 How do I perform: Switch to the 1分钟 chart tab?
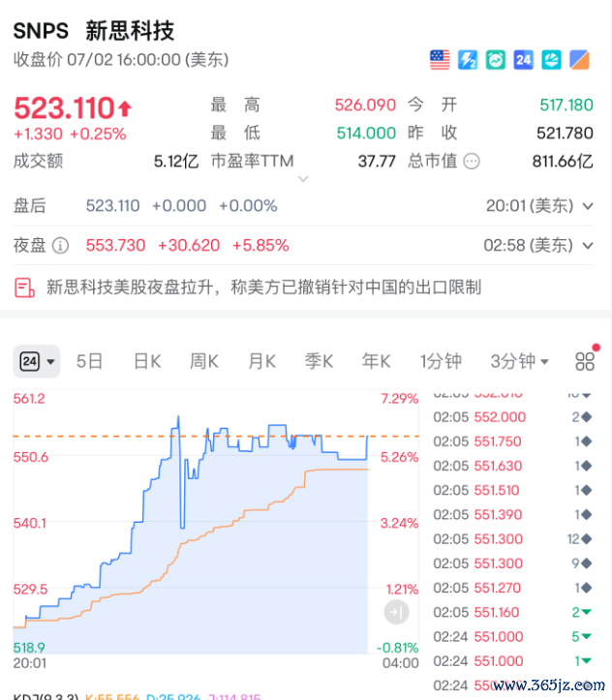441,361
